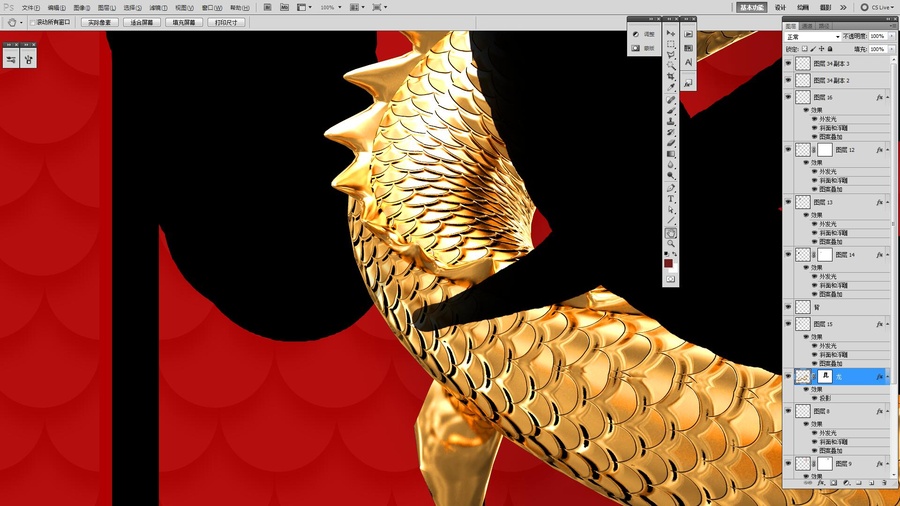
Task: Select the Rectangular Marquee tool
Action: (670, 44)
